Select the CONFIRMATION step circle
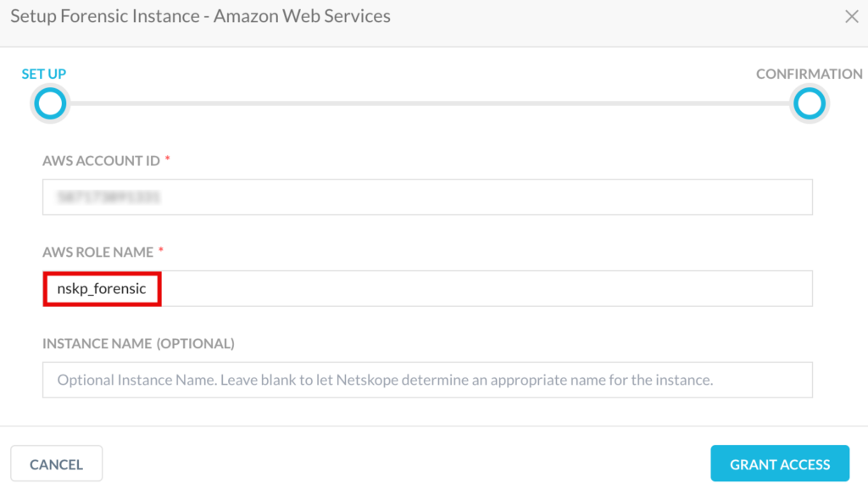 tap(810, 103)
